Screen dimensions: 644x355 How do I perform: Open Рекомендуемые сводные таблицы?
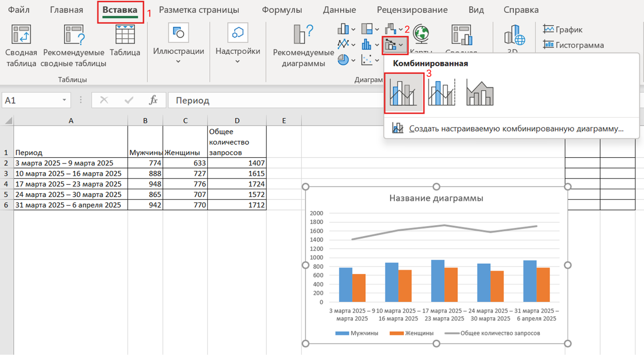(x=74, y=34)
